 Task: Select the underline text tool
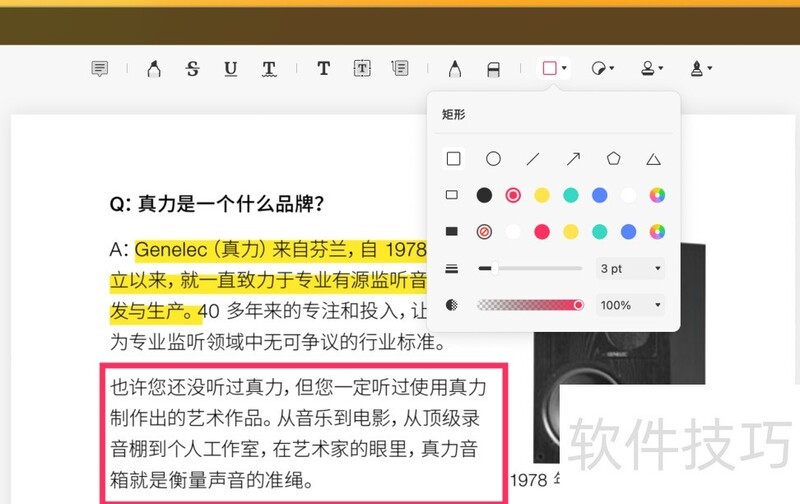(x=231, y=68)
